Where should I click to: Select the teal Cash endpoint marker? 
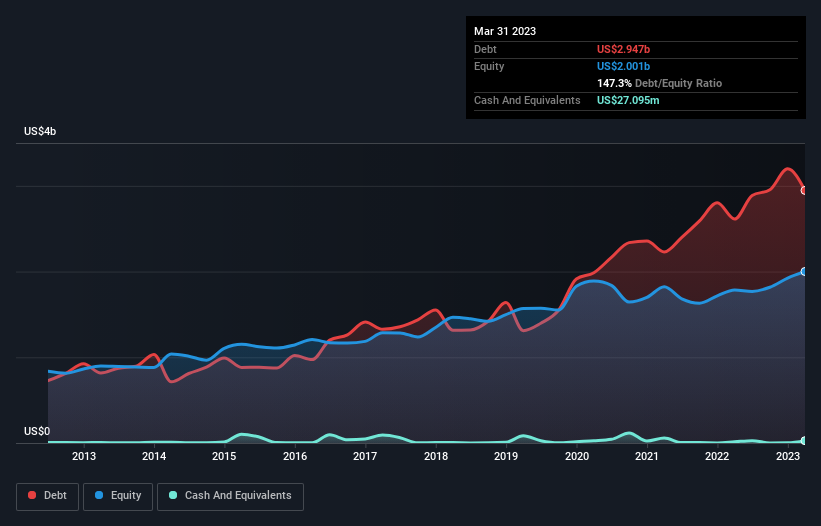(804, 441)
